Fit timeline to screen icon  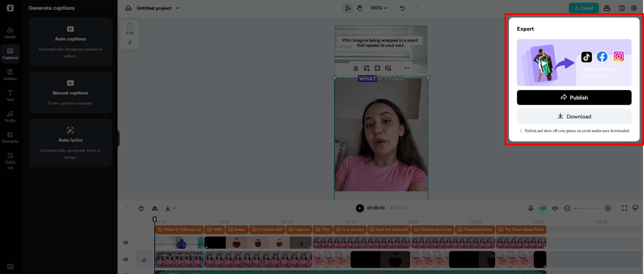coord(624,208)
